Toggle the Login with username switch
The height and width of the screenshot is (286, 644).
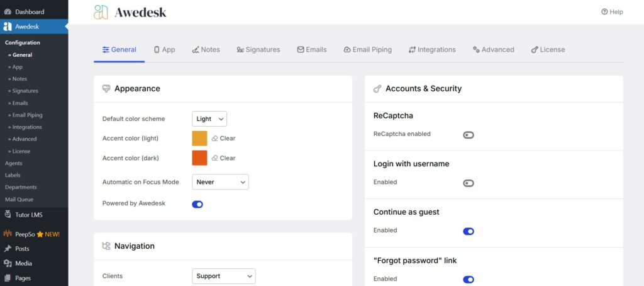click(469, 183)
